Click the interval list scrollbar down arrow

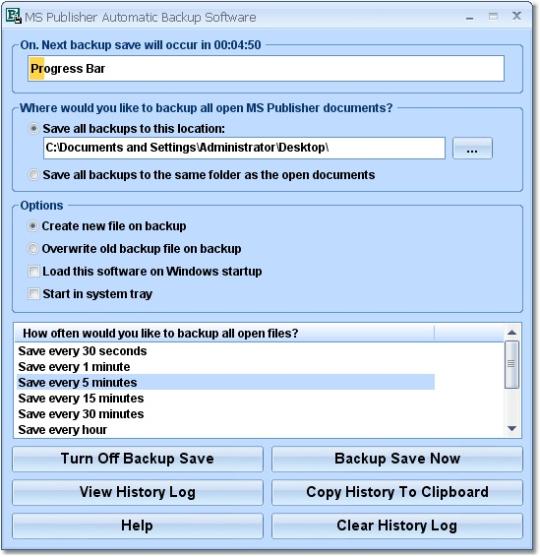(512, 428)
